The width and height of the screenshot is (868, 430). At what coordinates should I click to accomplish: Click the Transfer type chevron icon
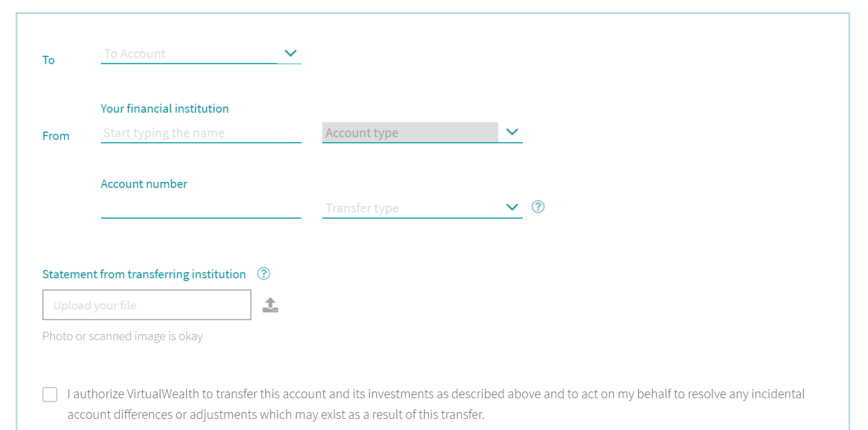click(512, 207)
